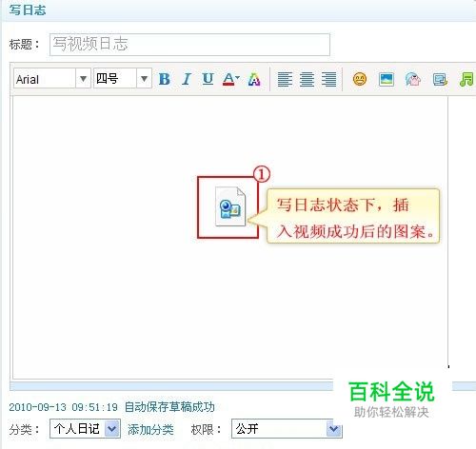The height and width of the screenshot is (449, 476).
Task: Click the 分类 label
Action: click(x=24, y=430)
